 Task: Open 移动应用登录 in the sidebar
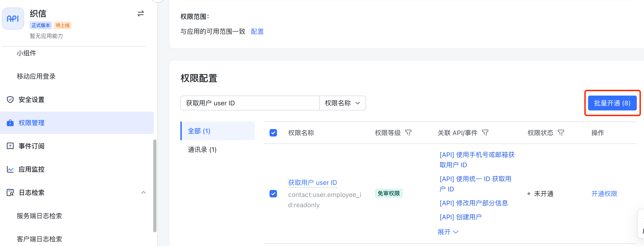pyautogui.click(x=36, y=76)
